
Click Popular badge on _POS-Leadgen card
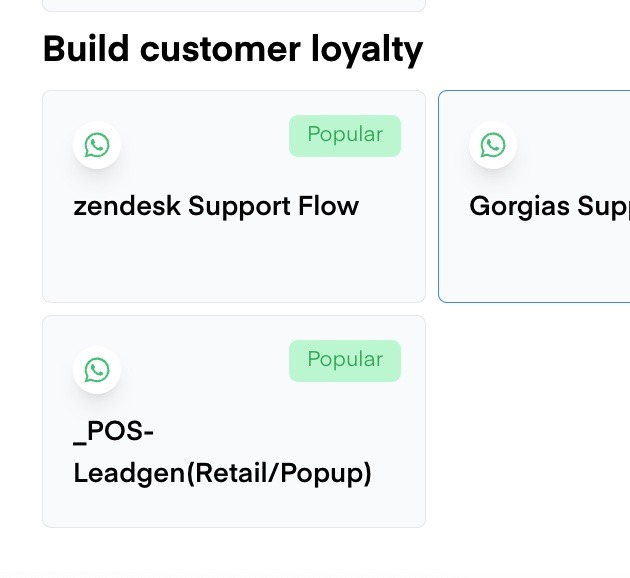[345, 360]
